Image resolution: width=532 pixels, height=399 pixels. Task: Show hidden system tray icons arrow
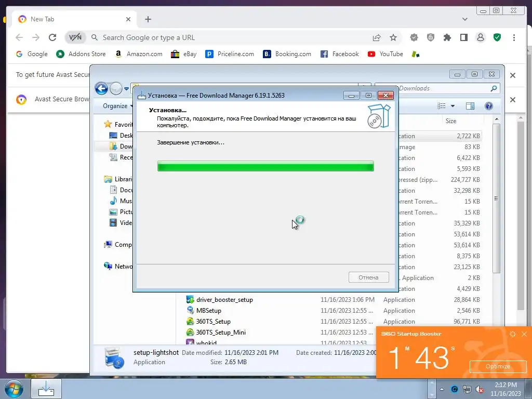click(x=442, y=389)
